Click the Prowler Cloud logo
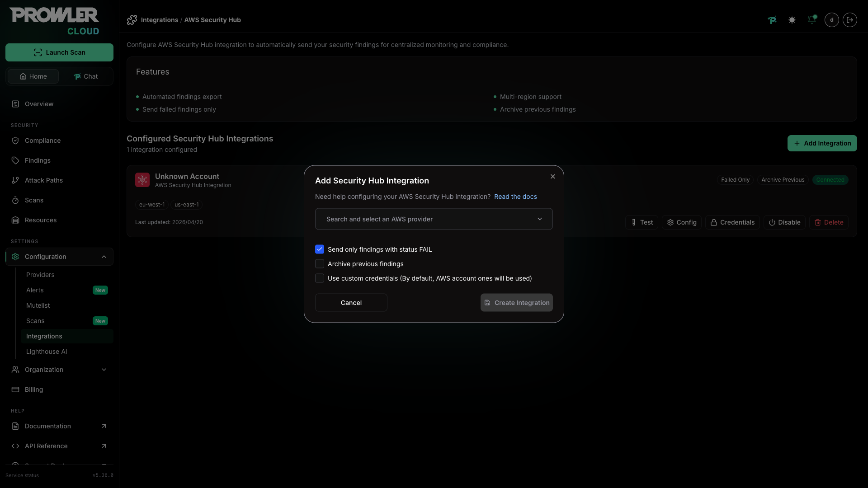The height and width of the screenshot is (488, 868). click(54, 21)
